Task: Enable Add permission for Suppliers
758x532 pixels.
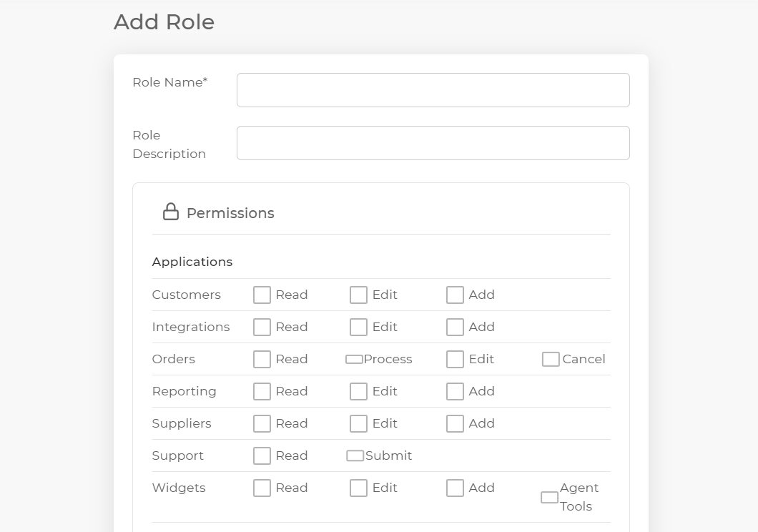Action: click(455, 424)
